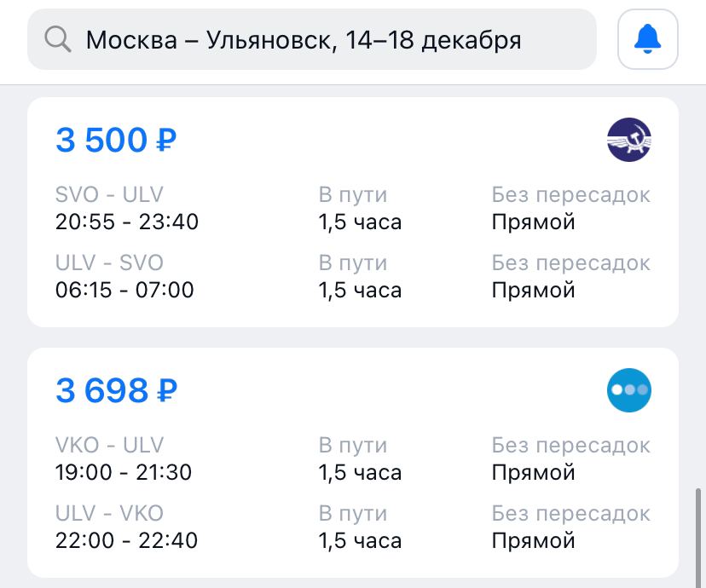Tap travel time '1,5 часа' for VKO - ULV
Image resolution: width=706 pixels, height=588 pixels.
(360, 473)
